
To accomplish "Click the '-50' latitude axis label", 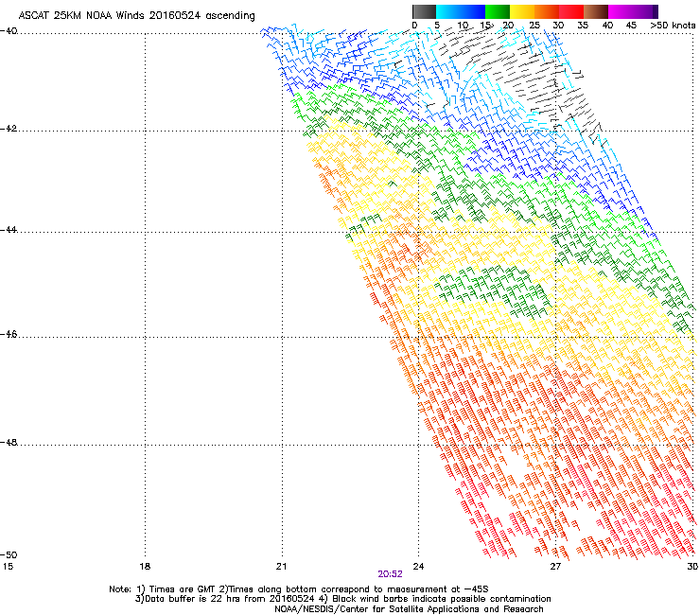I will (x=9, y=554).
